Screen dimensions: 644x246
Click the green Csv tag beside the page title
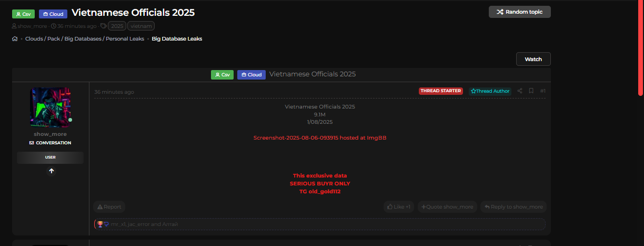tap(23, 14)
